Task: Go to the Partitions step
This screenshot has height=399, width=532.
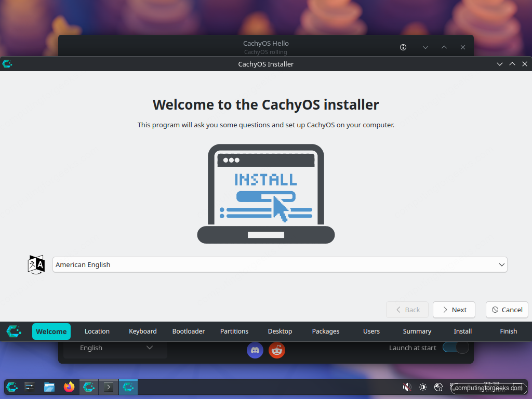Action: (234, 331)
